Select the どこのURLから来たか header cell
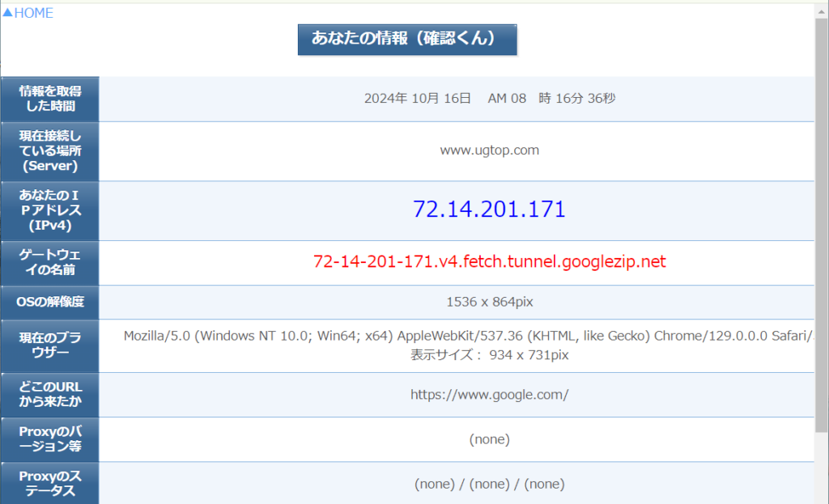The image size is (829, 504). point(50,395)
